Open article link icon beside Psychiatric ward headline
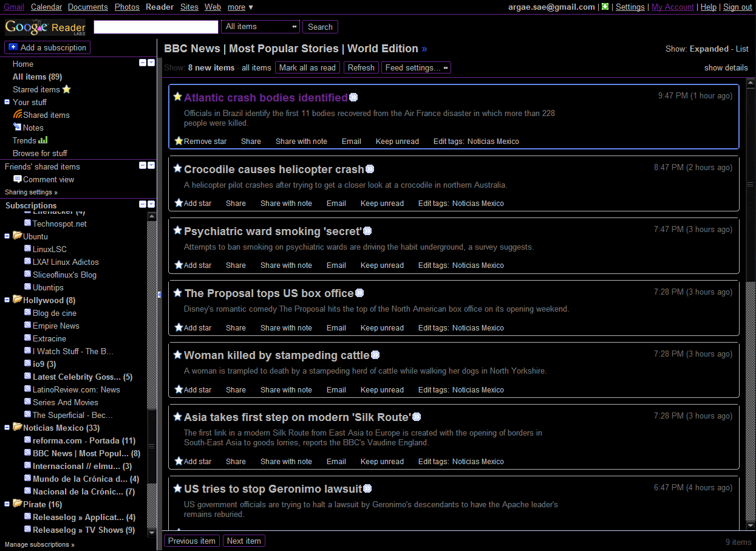Viewport: 756px width, 551px height. (x=367, y=231)
